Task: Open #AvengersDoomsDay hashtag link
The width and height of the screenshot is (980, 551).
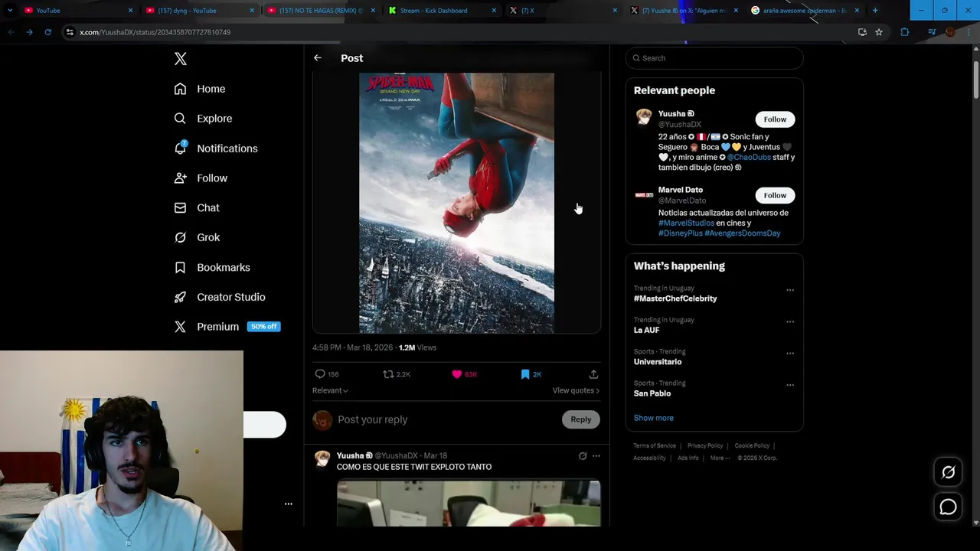Action: pos(743,233)
